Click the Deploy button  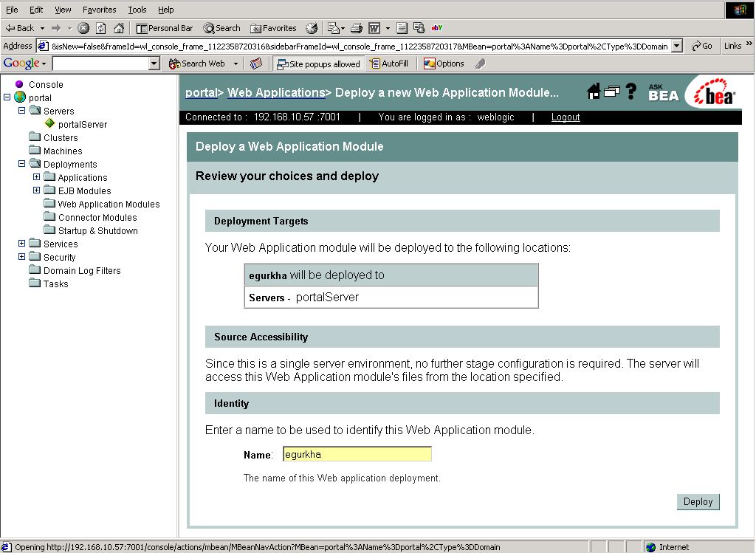pos(698,502)
